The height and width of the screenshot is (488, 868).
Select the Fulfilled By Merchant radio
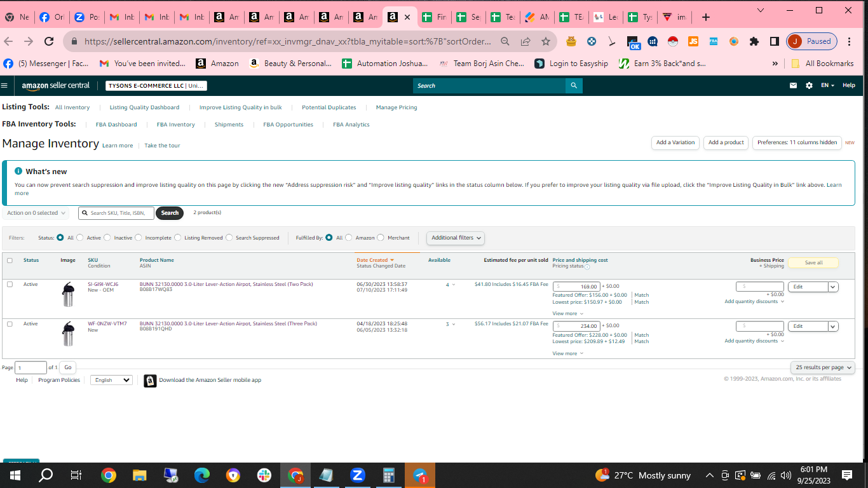click(x=381, y=238)
